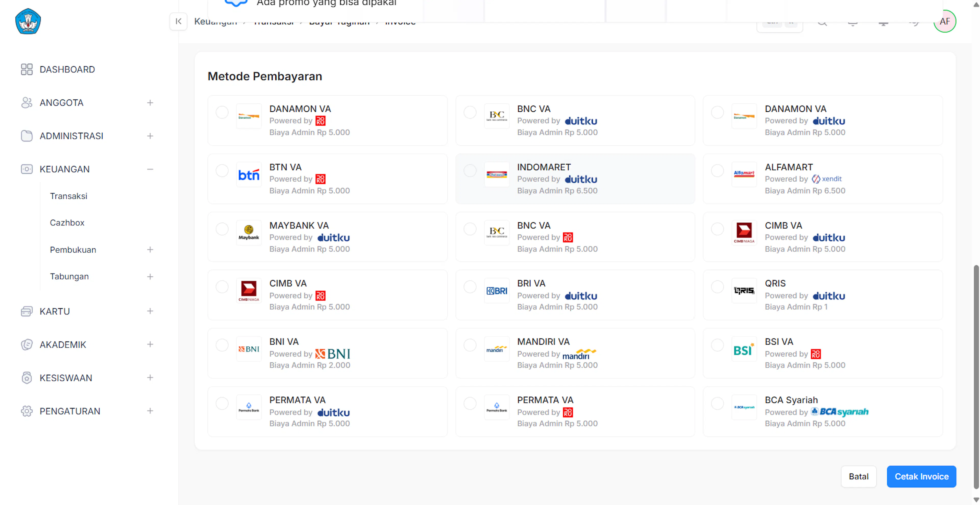This screenshot has height=505, width=980.
Task: Open the AF user avatar menu
Action: pos(945,21)
